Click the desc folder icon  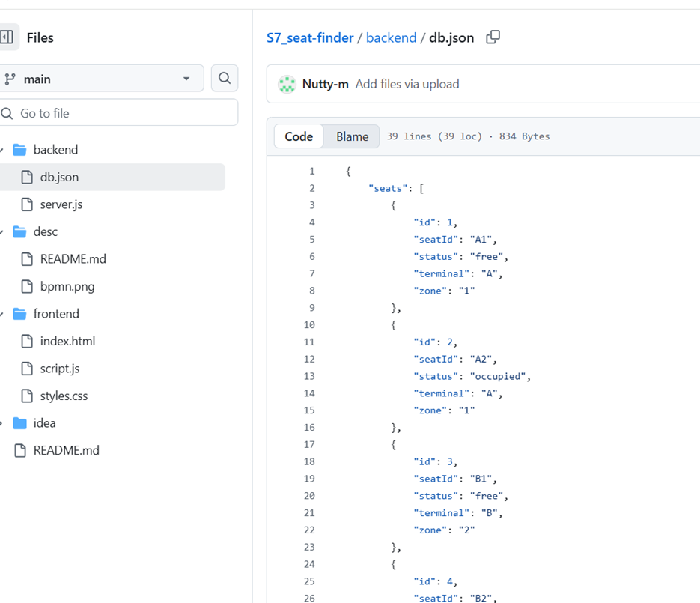tap(20, 231)
